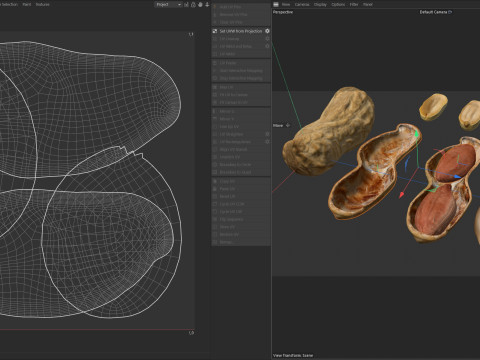Image resolution: width=480 pixels, height=360 pixels.
Task: Choose Fit UV to Canvas
Action: [241, 95]
